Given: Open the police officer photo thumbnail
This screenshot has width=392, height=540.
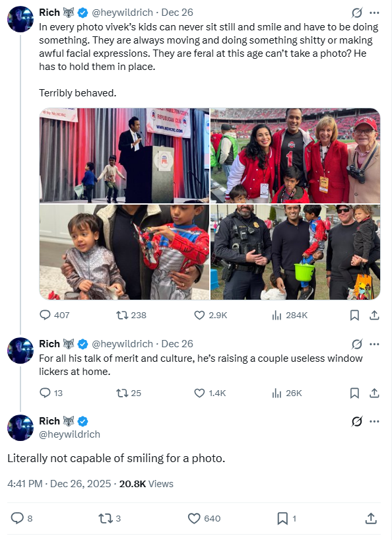Looking at the screenshot, I should pyautogui.click(x=295, y=252).
